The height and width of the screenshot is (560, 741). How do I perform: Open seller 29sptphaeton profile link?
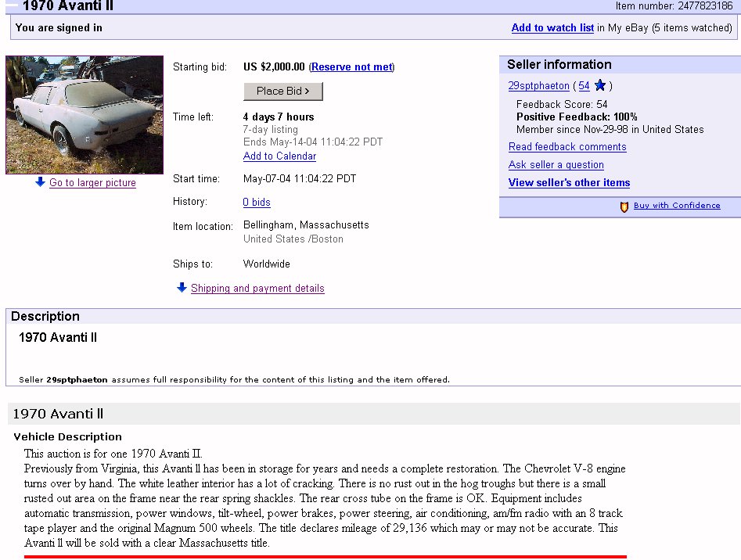(x=539, y=86)
